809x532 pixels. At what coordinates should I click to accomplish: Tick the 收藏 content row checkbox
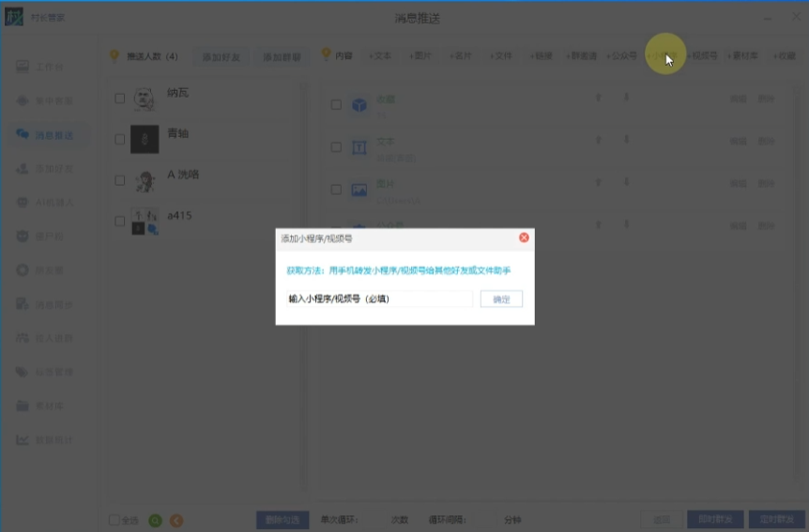point(336,105)
